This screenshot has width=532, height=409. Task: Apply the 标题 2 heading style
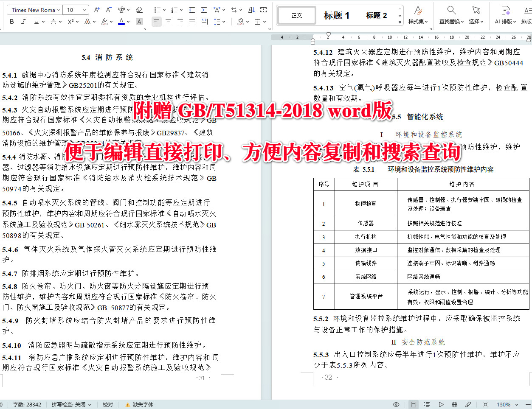[377, 15]
